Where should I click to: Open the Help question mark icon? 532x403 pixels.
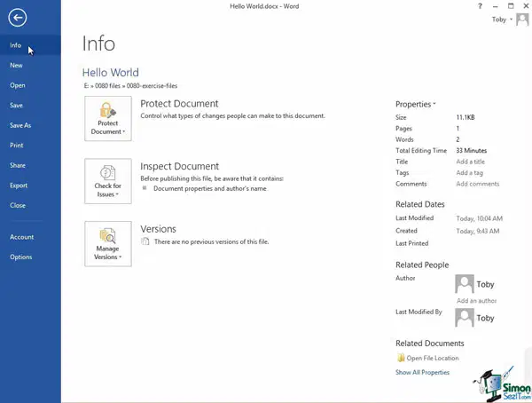(480, 6)
